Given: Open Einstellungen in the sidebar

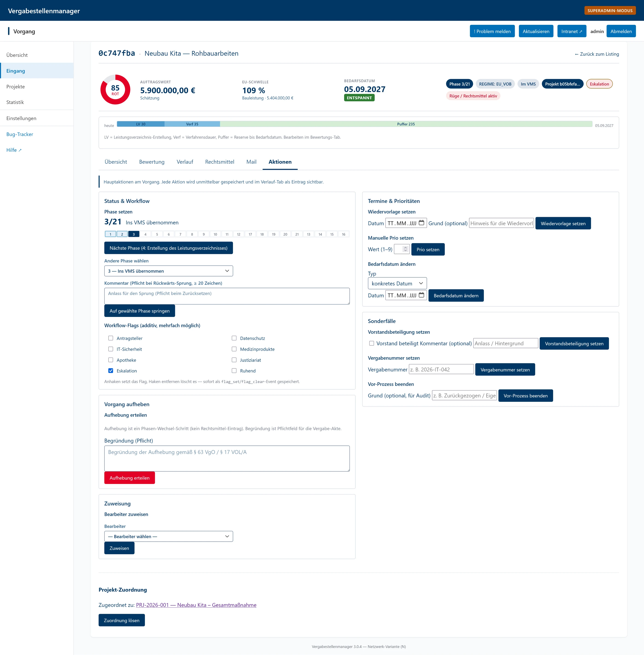Looking at the screenshot, I should [x=37, y=118].
